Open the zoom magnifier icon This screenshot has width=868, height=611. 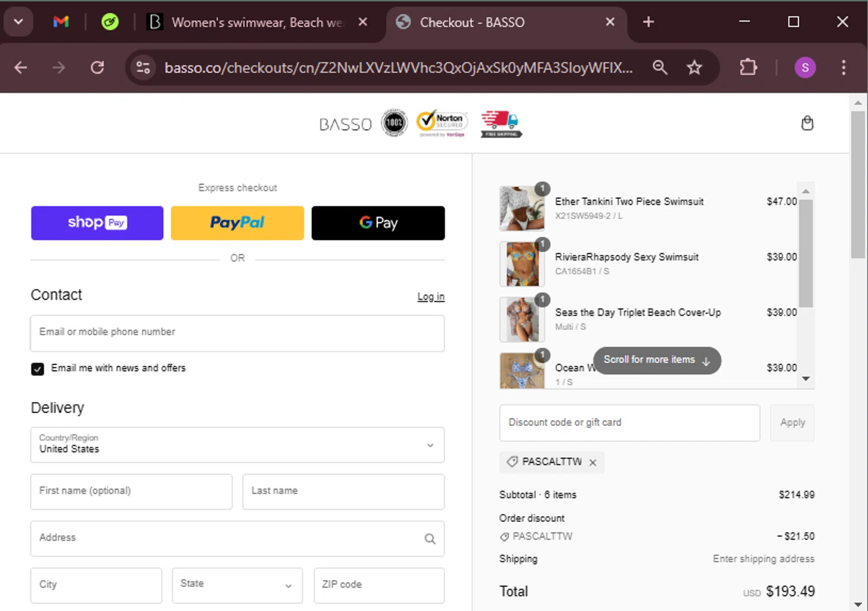tap(660, 68)
